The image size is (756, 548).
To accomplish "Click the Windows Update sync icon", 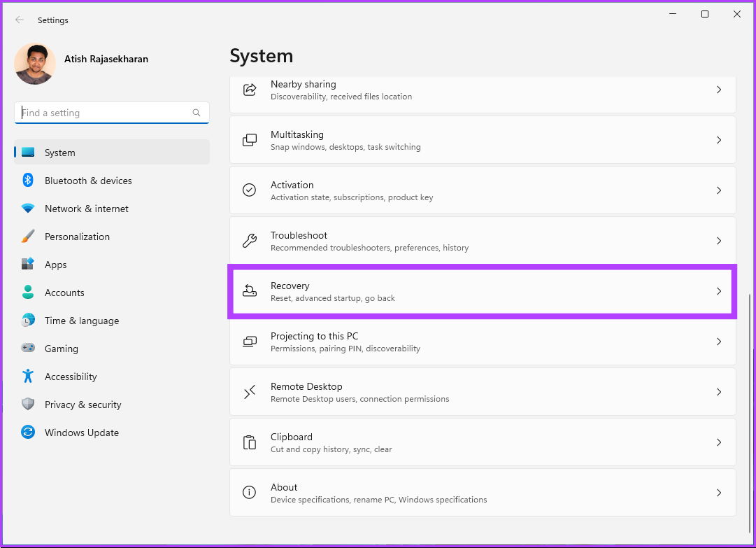I will (28, 433).
